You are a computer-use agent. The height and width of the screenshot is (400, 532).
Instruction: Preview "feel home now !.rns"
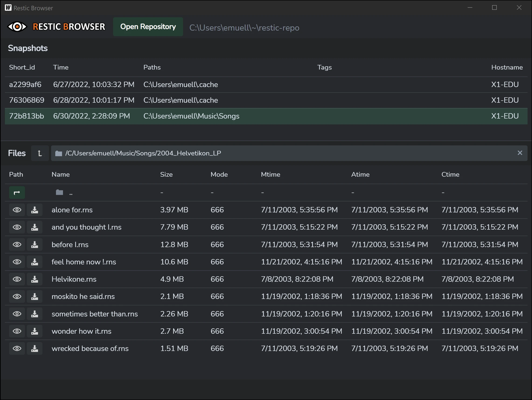click(17, 262)
